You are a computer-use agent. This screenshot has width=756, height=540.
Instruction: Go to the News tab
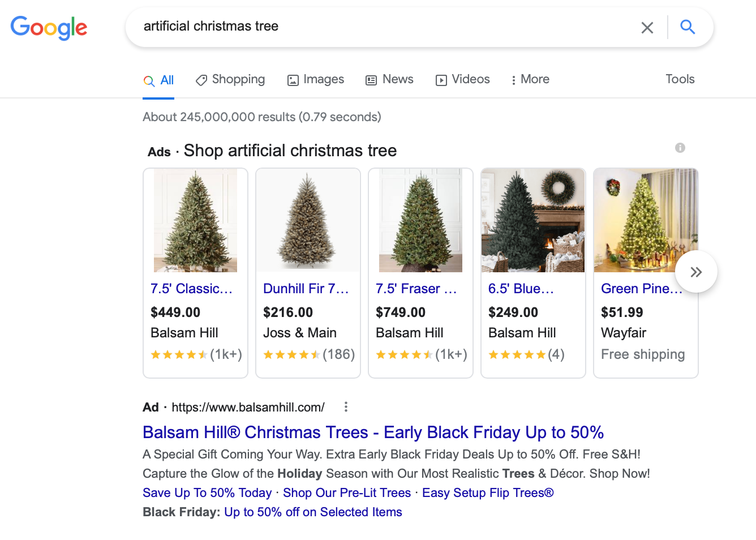[390, 80]
